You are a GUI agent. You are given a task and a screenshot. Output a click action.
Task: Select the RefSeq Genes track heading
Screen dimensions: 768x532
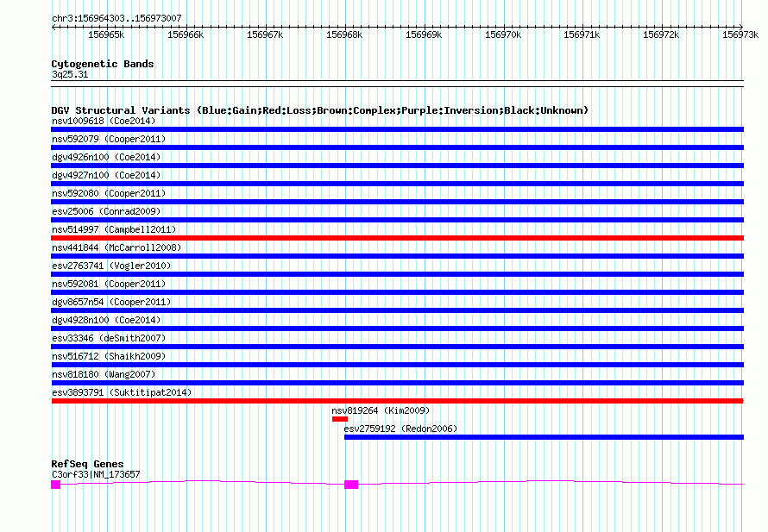coord(87,464)
